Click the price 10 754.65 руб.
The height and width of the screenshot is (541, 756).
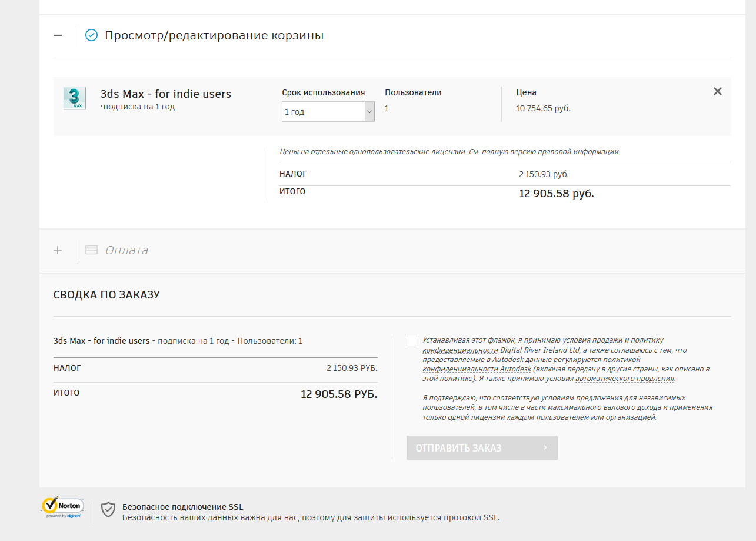click(543, 108)
